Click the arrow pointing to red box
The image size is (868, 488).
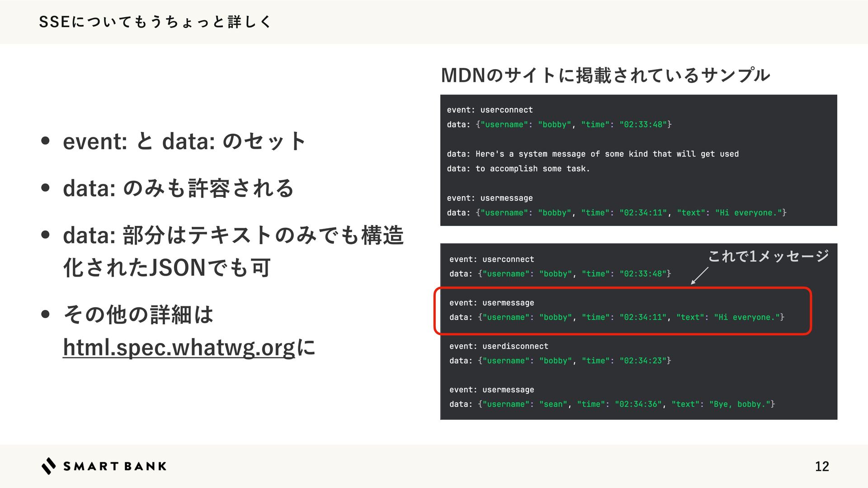pyautogui.click(x=699, y=275)
